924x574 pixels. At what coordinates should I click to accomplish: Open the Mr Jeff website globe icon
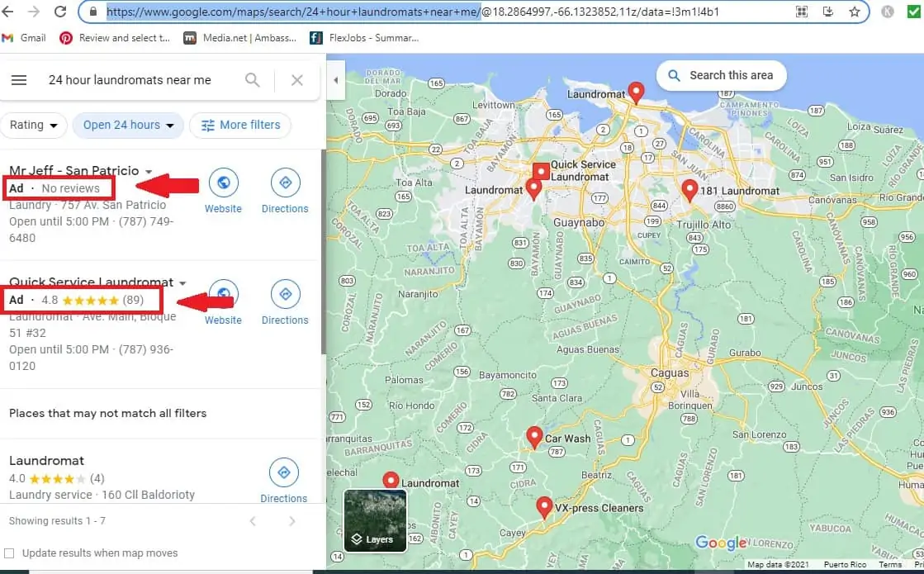(x=223, y=183)
